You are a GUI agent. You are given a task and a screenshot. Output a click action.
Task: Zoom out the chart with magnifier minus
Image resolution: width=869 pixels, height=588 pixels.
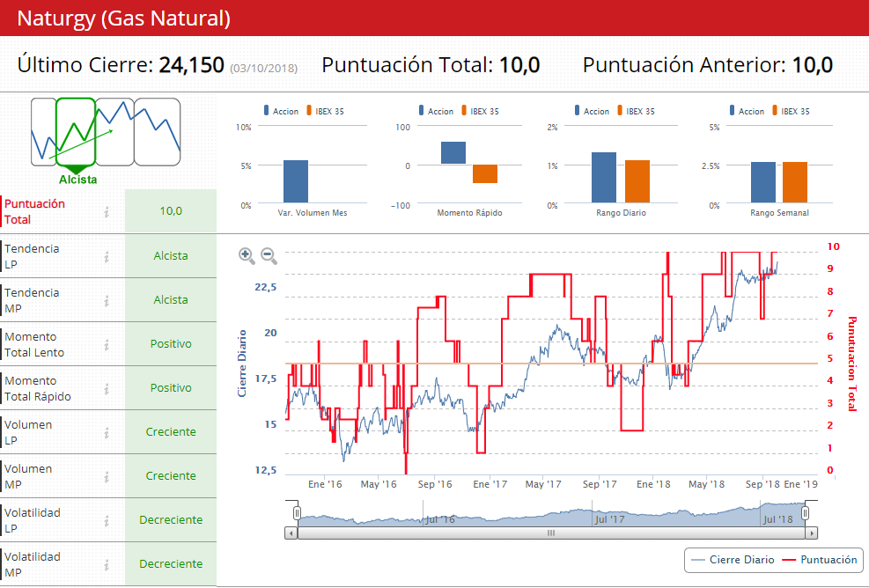point(269,255)
